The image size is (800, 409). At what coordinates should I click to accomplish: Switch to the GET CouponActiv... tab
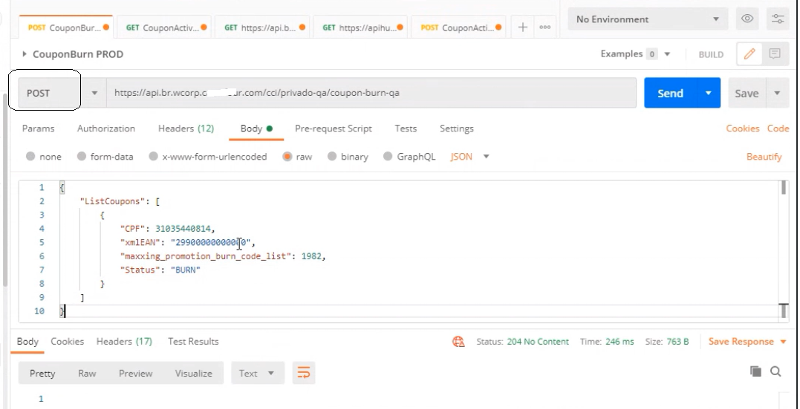click(163, 28)
